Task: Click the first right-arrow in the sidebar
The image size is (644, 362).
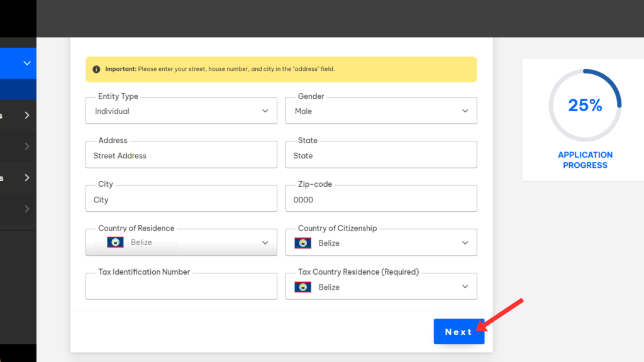Action: pos(26,115)
